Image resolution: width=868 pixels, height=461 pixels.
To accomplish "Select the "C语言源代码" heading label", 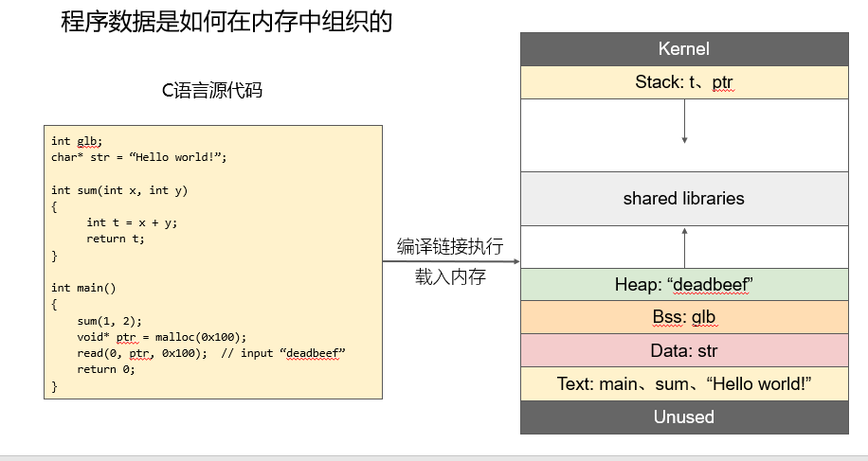I will pos(212,91).
